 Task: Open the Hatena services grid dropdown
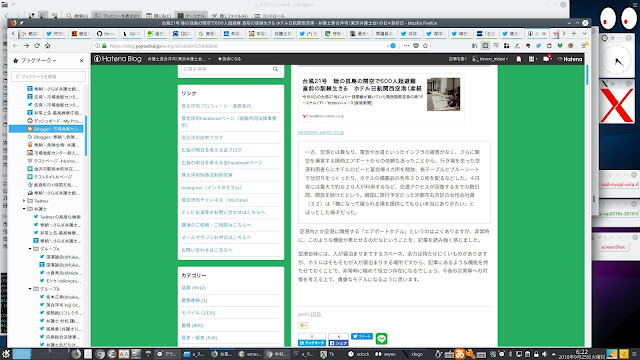click(x=532, y=59)
